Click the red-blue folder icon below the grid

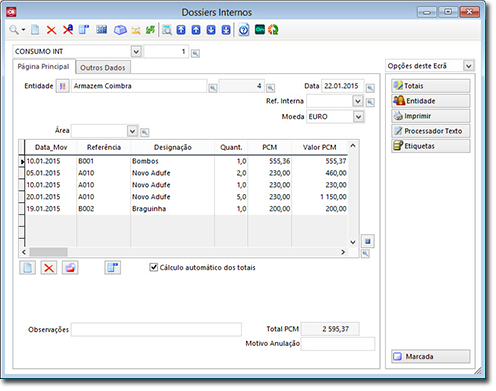click(x=70, y=268)
